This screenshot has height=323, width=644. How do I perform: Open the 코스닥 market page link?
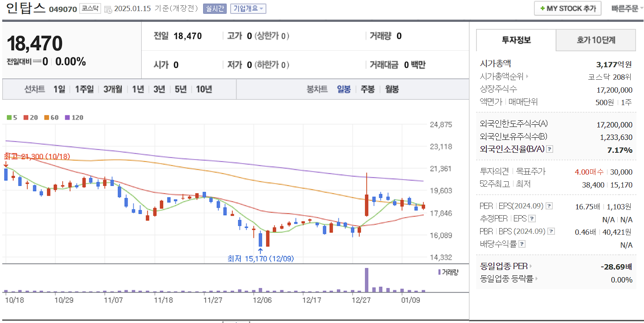click(x=90, y=8)
